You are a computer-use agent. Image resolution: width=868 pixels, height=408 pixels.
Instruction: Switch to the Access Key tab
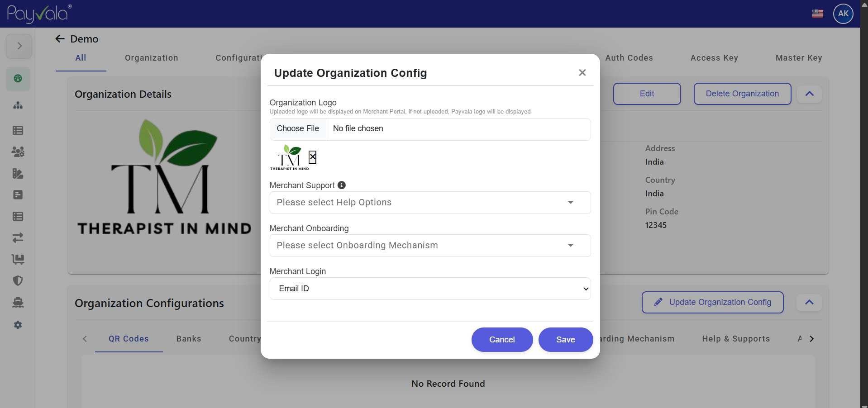(x=714, y=58)
